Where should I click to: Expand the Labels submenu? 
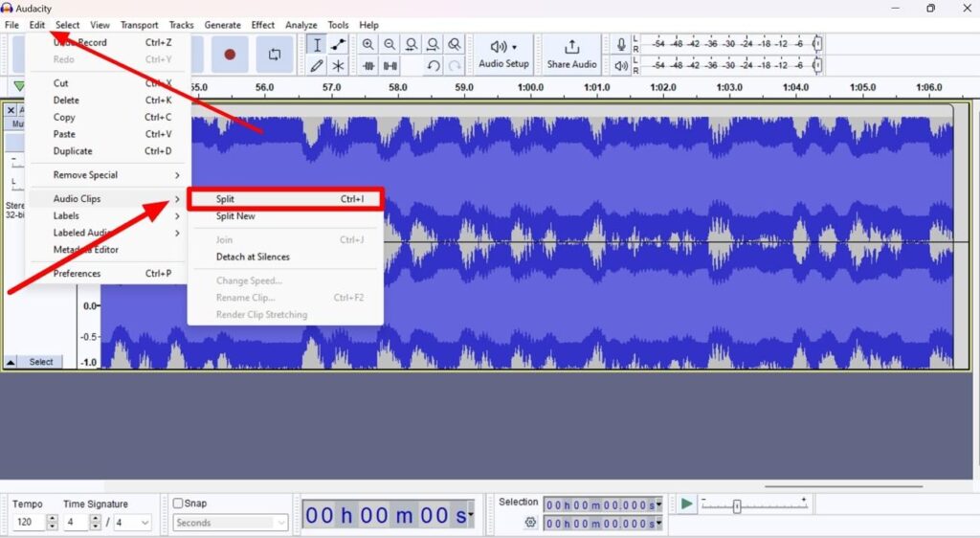point(109,215)
